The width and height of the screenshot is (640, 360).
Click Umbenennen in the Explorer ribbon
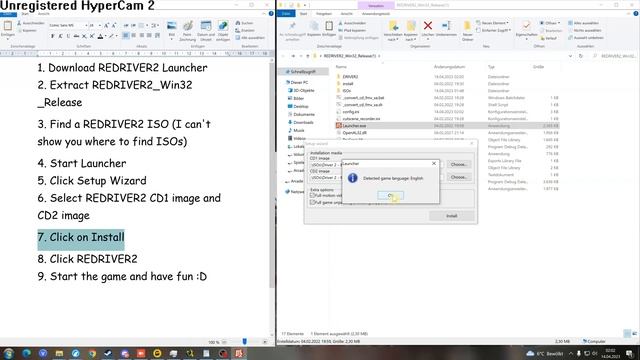click(446, 29)
